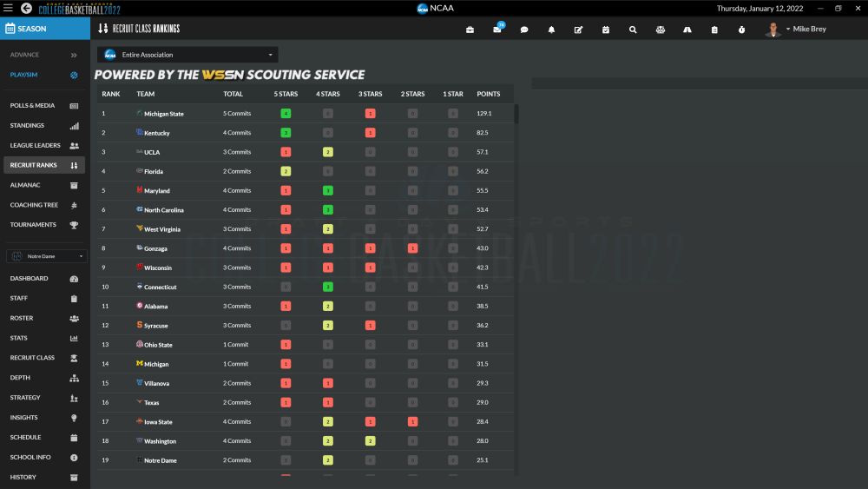Click the edit note pencil icon

click(578, 30)
